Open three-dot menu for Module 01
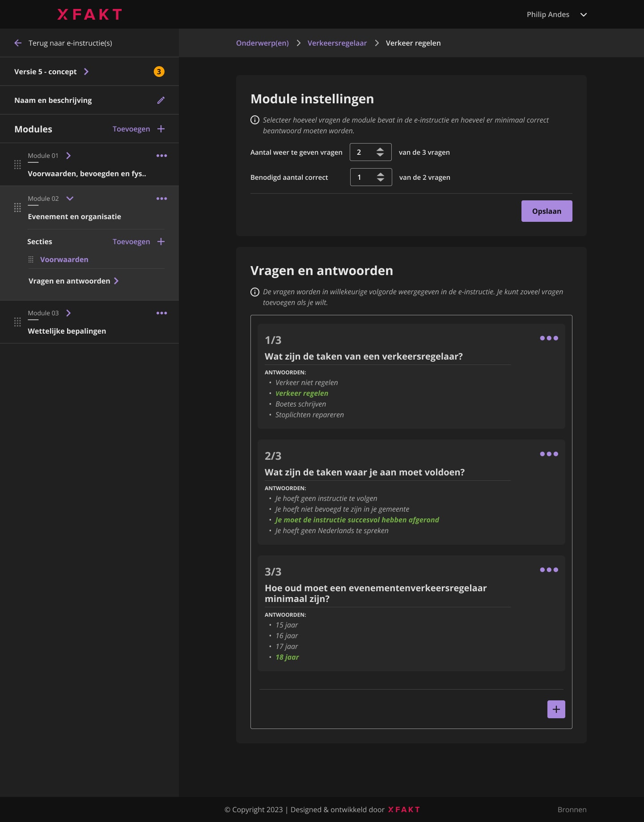 161,156
